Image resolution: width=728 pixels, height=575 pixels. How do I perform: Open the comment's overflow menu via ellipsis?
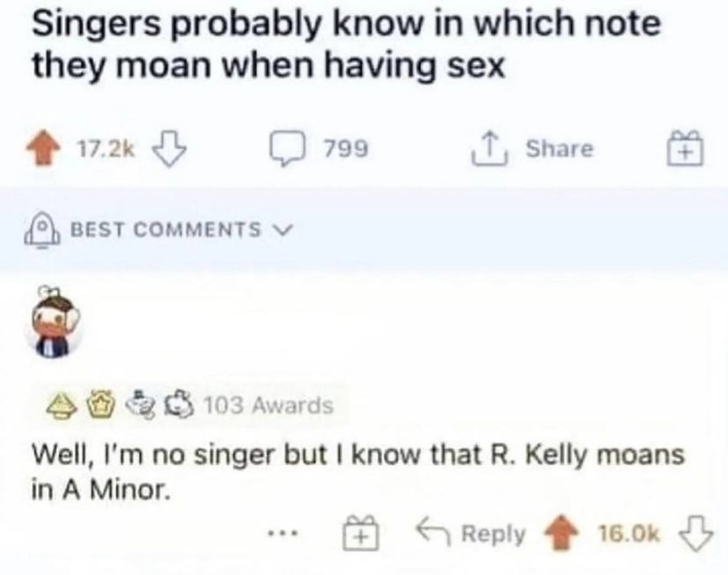coord(282,533)
